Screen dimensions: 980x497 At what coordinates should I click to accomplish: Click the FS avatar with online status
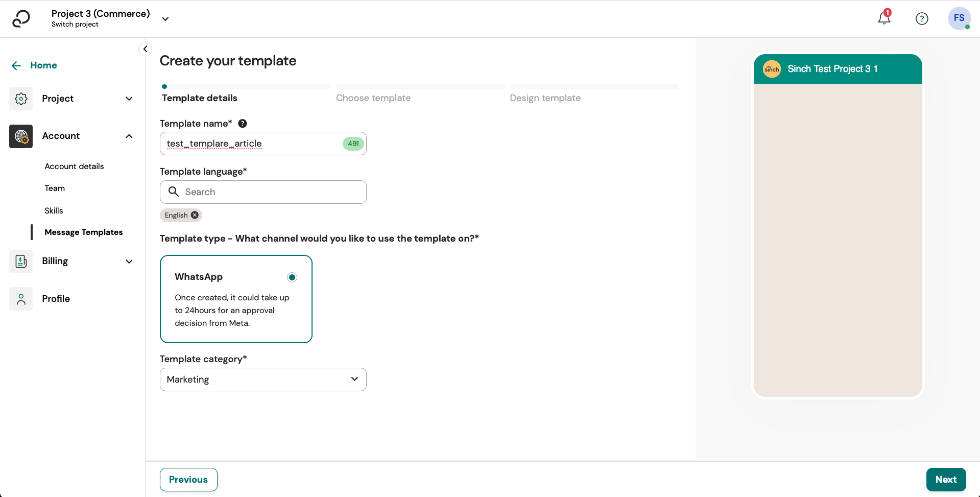(x=960, y=18)
